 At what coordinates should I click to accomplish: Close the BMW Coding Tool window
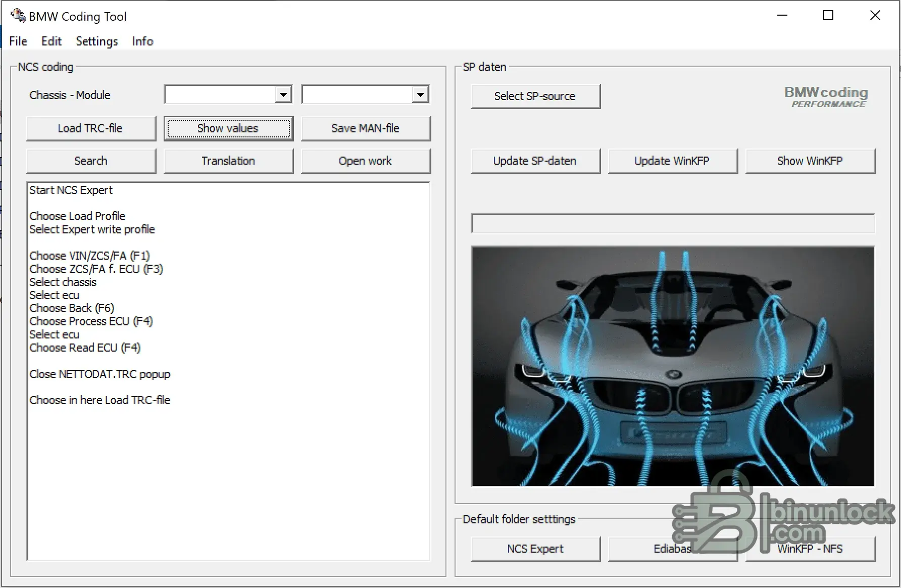[875, 16]
